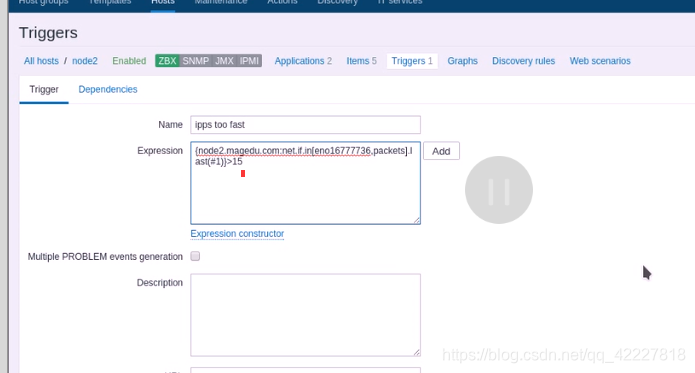Click inside the Description text area
Viewport: 695px width, 373px height.
point(305,315)
